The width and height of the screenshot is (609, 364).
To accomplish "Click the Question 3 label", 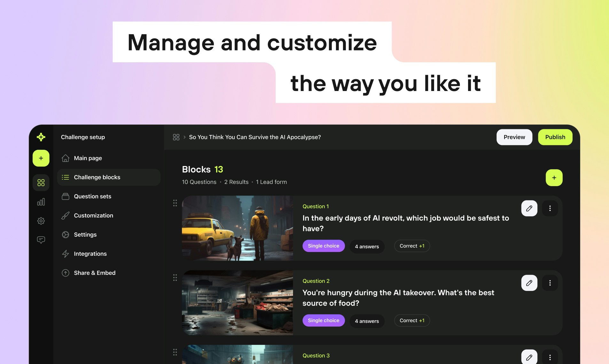I will click(x=316, y=356).
